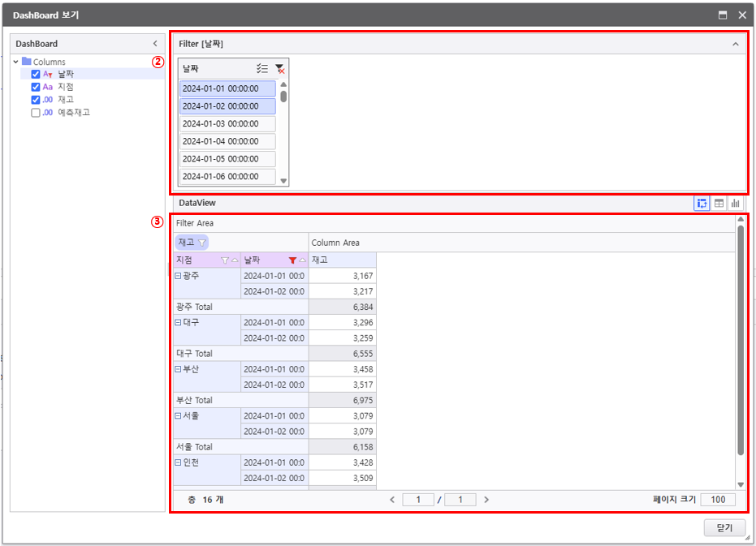This screenshot has width=756, height=546.
Task: Collapse the 부산 row group
Action: (178, 369)
